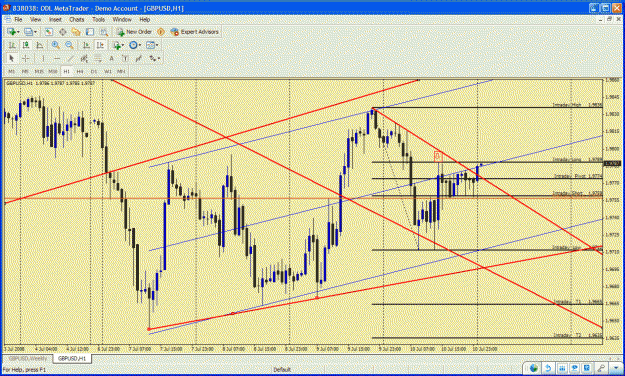Click the Arrows objects tool icon
This screenshot has width=625, height=376.
coord(152,59)
